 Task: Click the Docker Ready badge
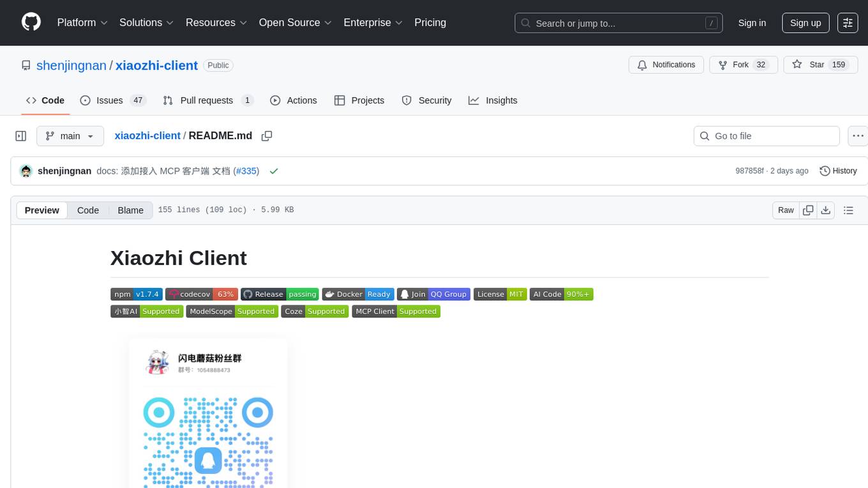[358, 294]
